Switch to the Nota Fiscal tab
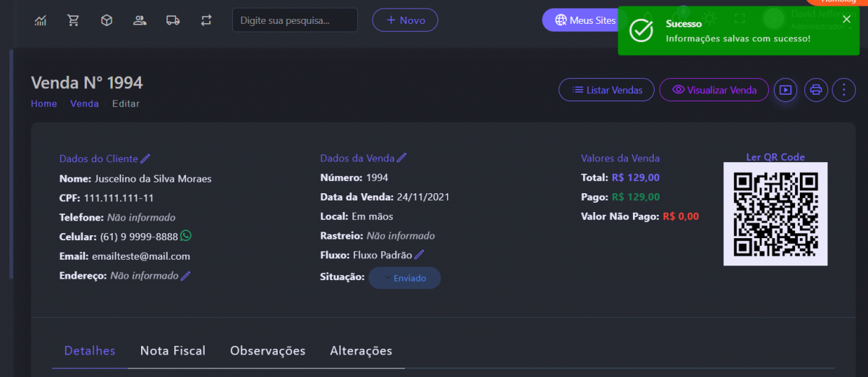Screen dimensions: 868x377 tap(173, 351)
